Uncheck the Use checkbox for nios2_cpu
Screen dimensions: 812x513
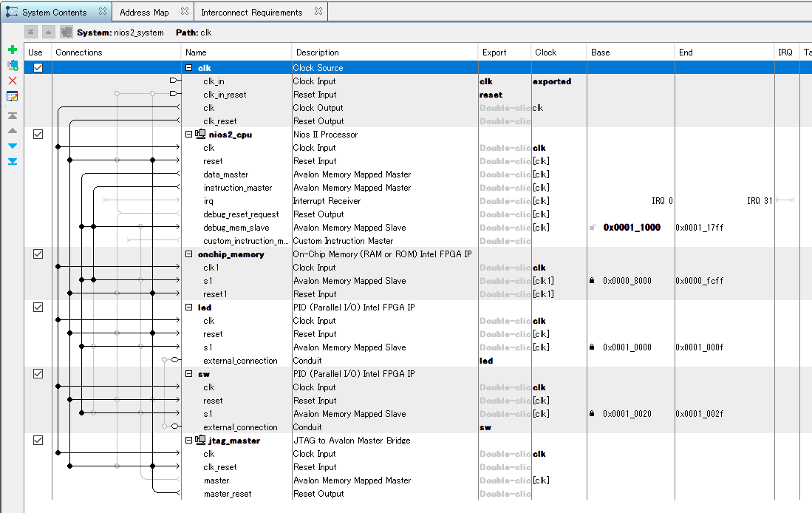coord(38,135)
